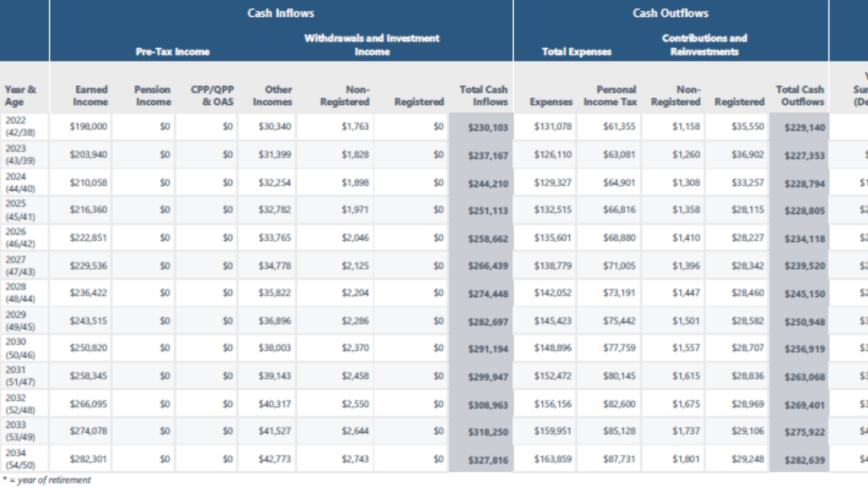Click the Contributions and Reinvestments header
The height and width of the screenshot is (488, 868).
[x=704, y=45]
